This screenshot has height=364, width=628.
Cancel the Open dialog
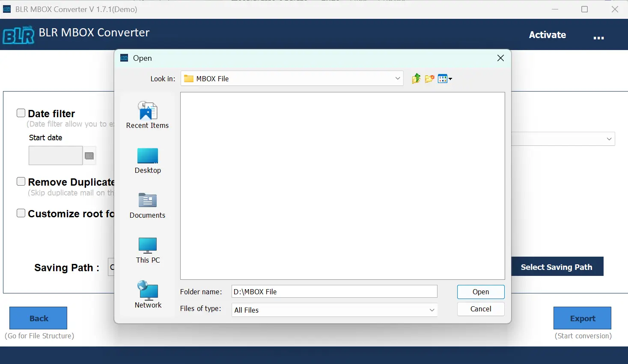click(x=480, y=309)
